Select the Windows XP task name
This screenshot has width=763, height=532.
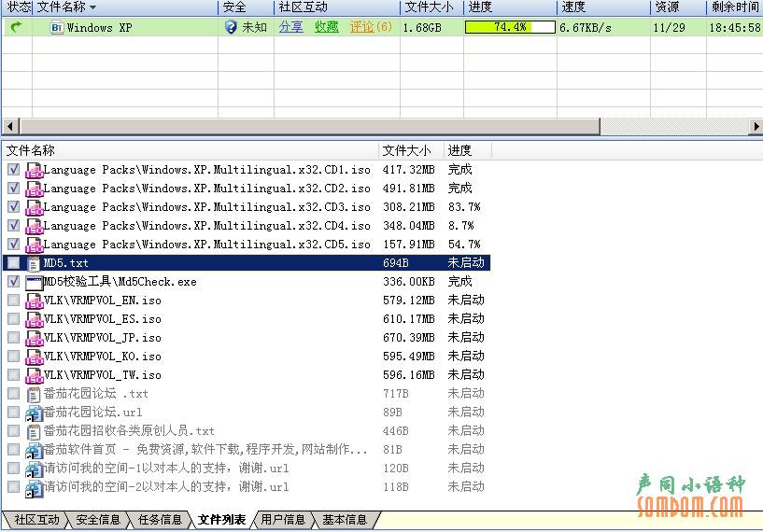[x=99, y=28]
